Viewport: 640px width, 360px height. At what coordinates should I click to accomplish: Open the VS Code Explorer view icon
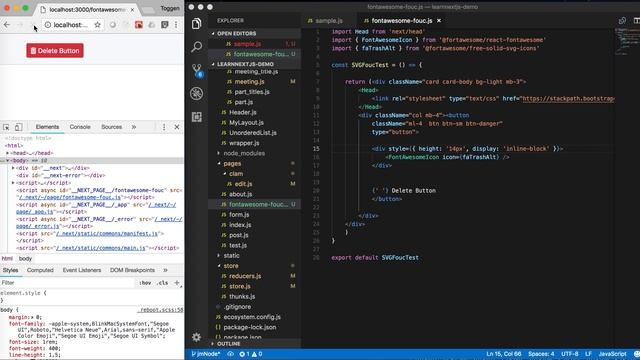(196, 24)
